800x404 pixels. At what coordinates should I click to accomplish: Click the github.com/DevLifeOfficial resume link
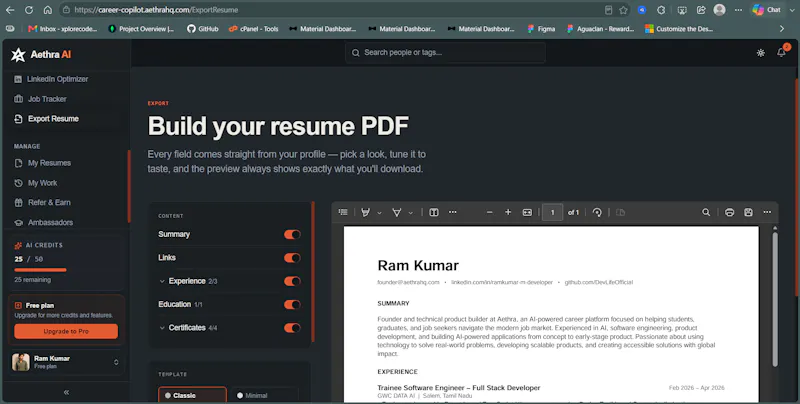click(598, 282)
